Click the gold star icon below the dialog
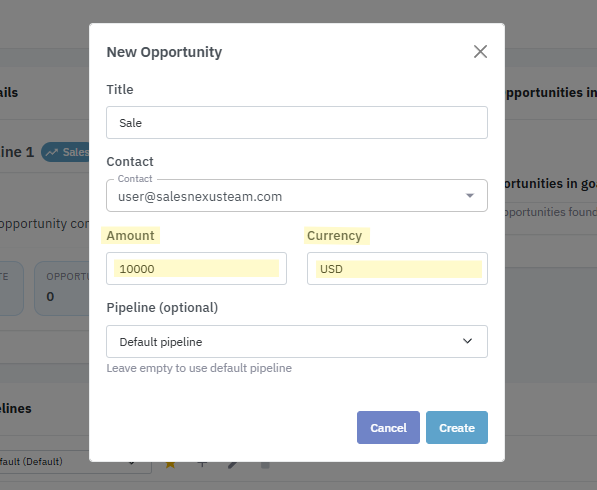The height and width of the screenshot is (490, 597). point(170,465)
